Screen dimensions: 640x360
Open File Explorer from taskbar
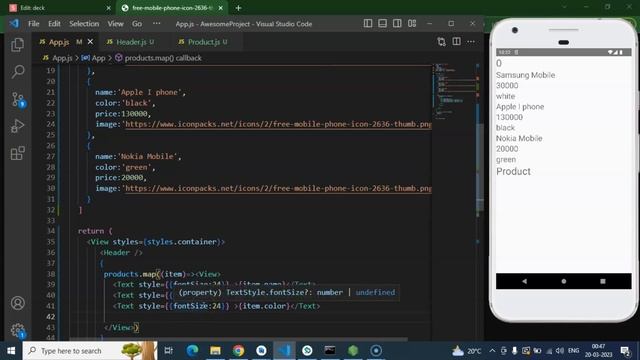[215, 351]
